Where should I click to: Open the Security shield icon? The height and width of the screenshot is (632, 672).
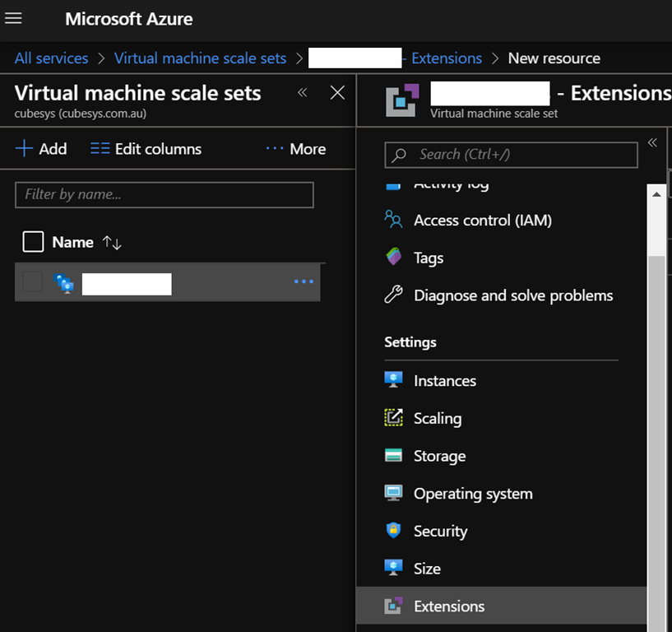(x=393, y=531)
